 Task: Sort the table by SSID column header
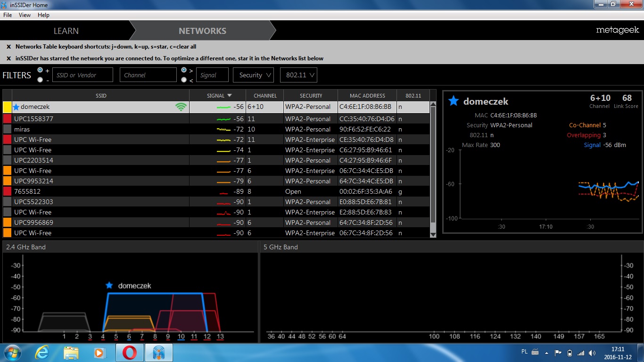click(x=101, y=96)
